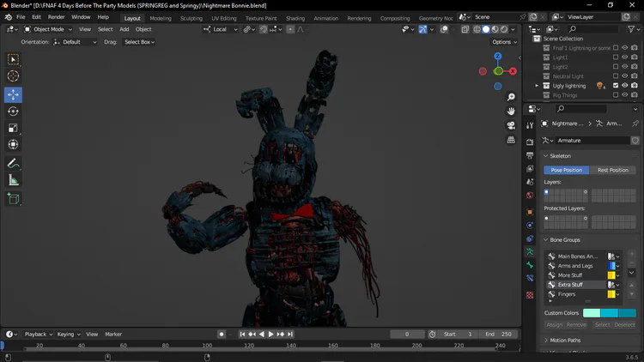Screen dimensions: 644x362
Task: Toggle X-ray display in viewport header
Action: (465, 29)
